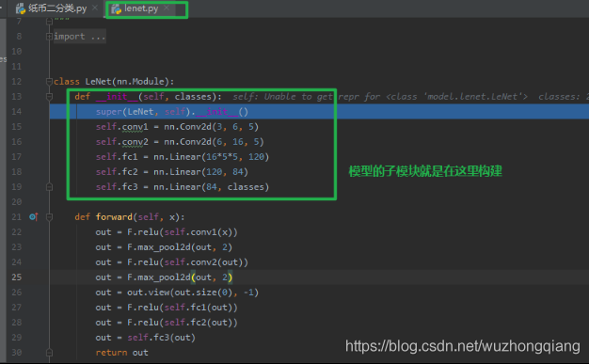
Task: Click gutter line number 25
Action: click(x=17, y=277)
